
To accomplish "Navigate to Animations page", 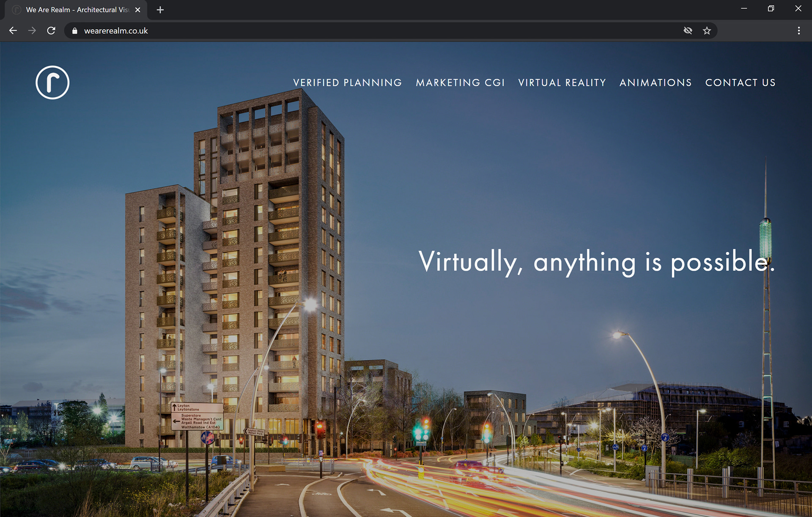I will pos(656,83).
